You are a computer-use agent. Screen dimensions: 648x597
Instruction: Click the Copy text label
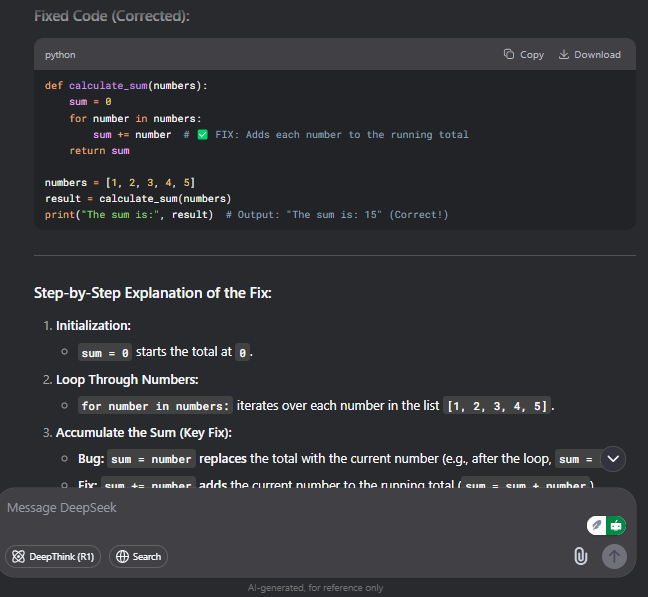(x=532, y=55)
